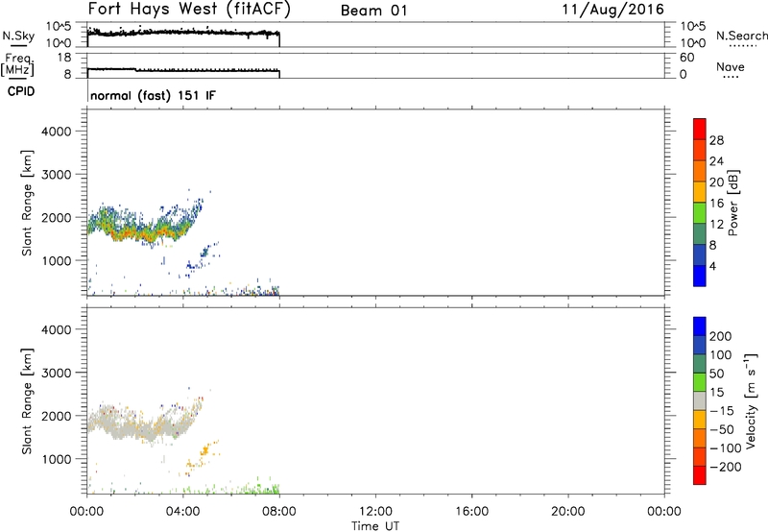Click the '-200' velocity scale value
Screen dimensions: 768x532
[x=726, y=467]
